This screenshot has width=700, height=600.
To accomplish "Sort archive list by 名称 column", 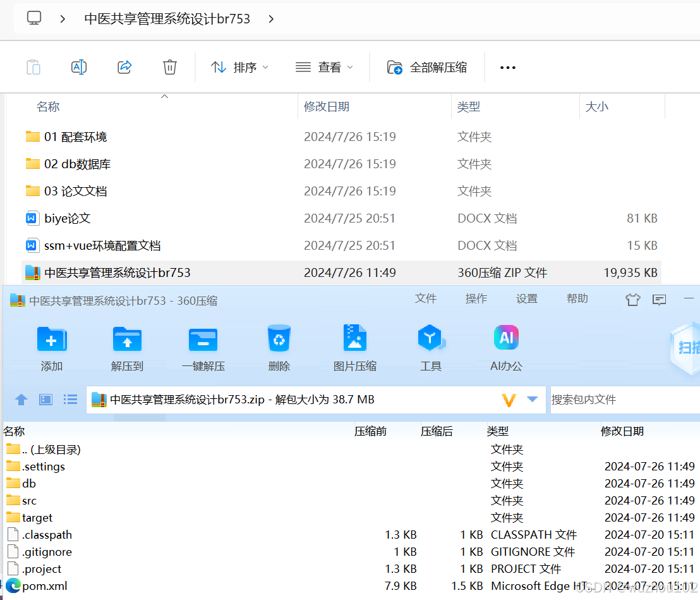I will click(14, 431).
